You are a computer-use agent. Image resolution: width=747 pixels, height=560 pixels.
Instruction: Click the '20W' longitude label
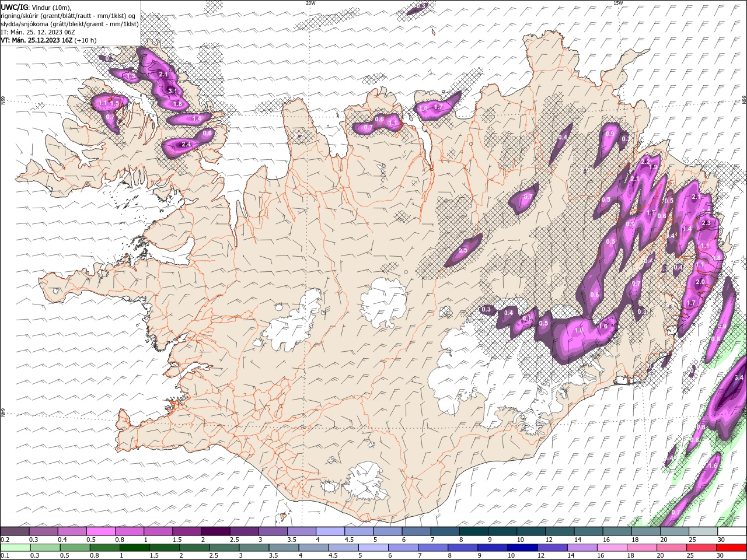[x=310, y=3]
